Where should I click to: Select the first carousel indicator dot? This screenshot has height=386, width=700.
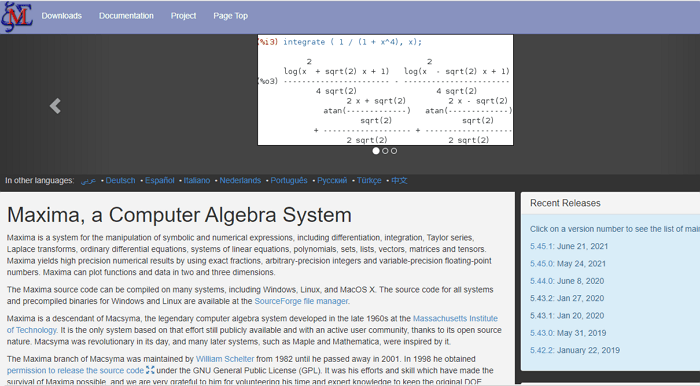pyautogui.click(x=376, y=151)
